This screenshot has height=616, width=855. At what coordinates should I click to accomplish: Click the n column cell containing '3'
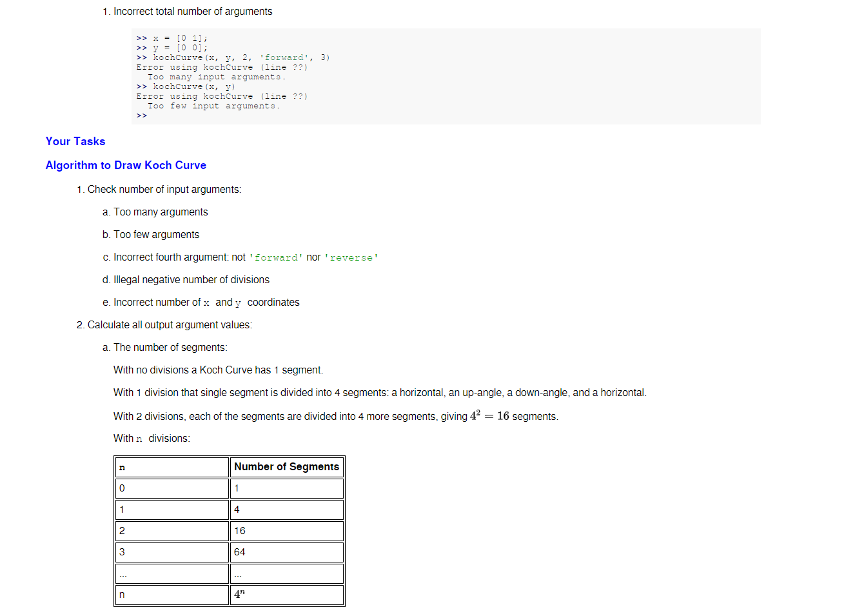[x=172, y=552]
